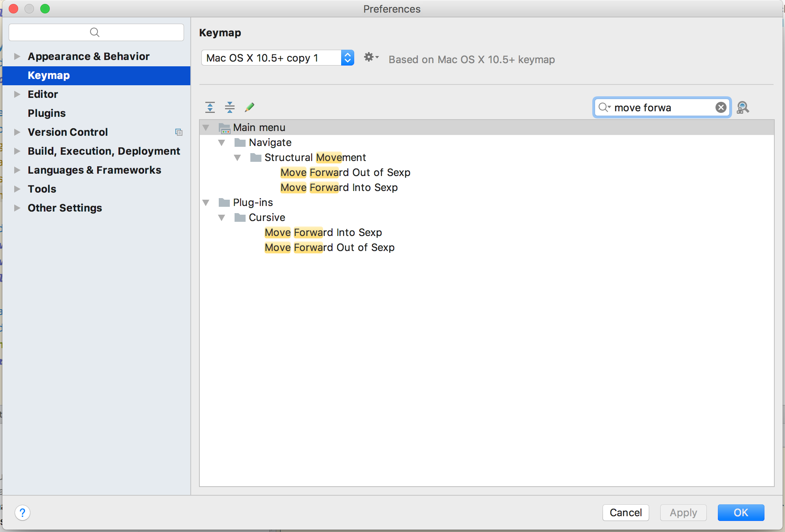Click the Apply button
The height and width of the screenshot is (532, 785).
[683, 513]
